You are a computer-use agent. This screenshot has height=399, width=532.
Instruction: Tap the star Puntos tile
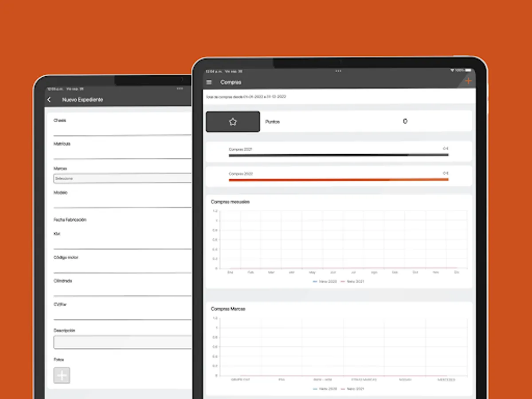[233, 121]
